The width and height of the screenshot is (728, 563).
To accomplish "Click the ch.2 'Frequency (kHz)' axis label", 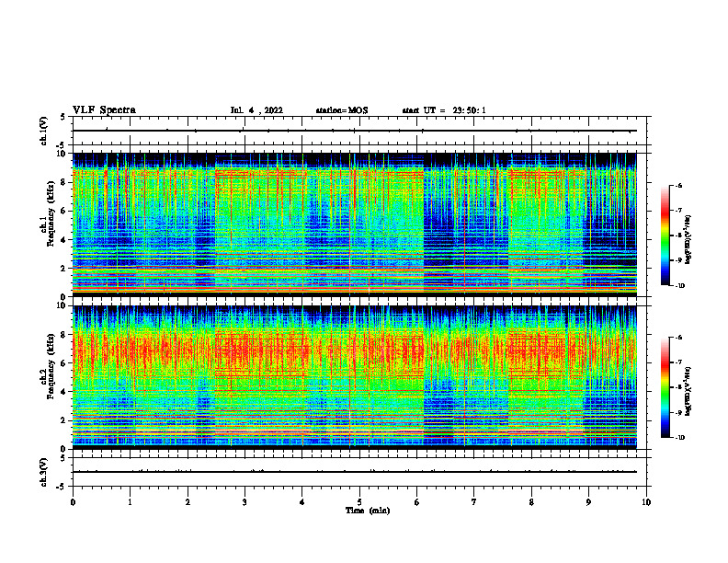I will point(51,366).
